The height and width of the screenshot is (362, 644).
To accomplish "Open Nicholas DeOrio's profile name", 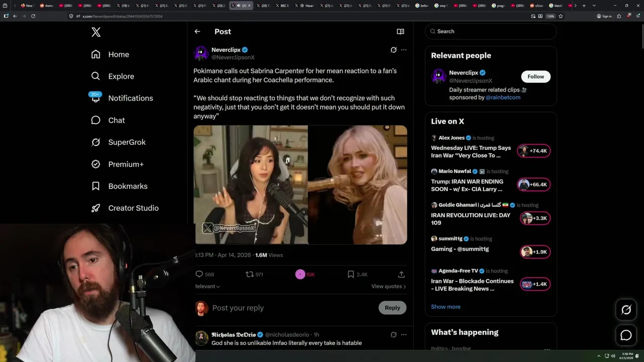I will pos(234,334).
